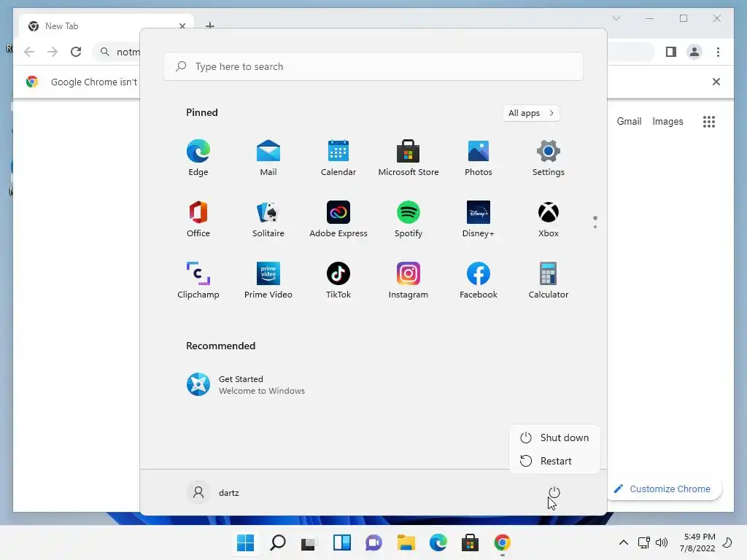Close the New Tab tab in Chrome
This screenshot has width=747, height=560.
(x=182, y=26)
